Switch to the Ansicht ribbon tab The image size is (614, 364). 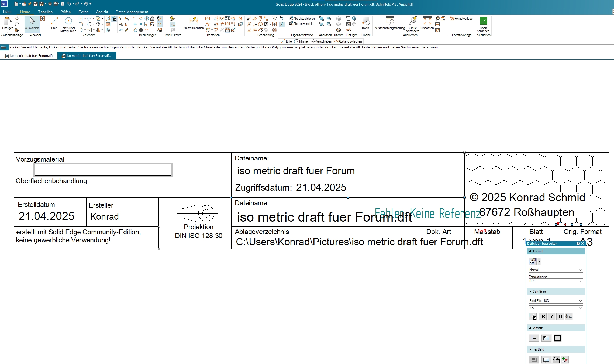click(x=102, y=12)
